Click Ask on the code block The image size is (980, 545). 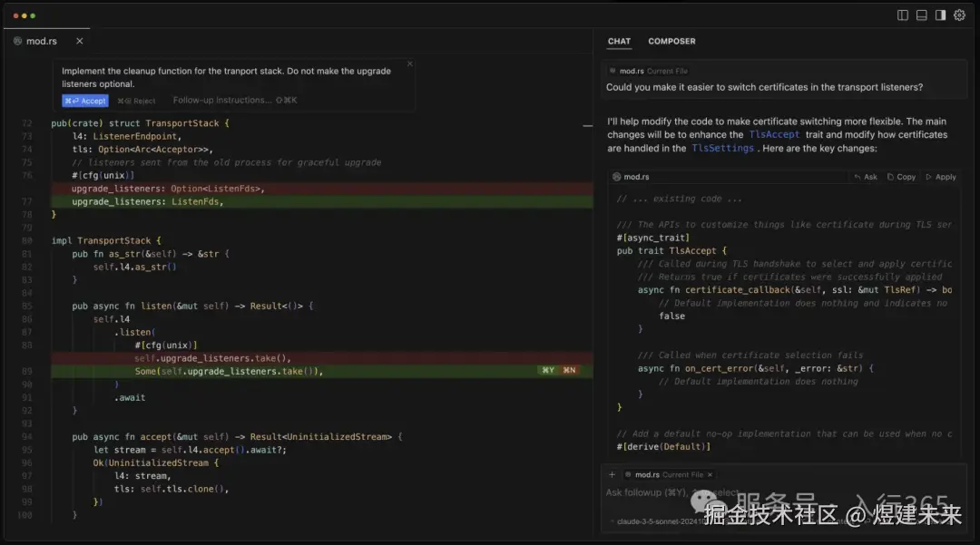(866, 178)
